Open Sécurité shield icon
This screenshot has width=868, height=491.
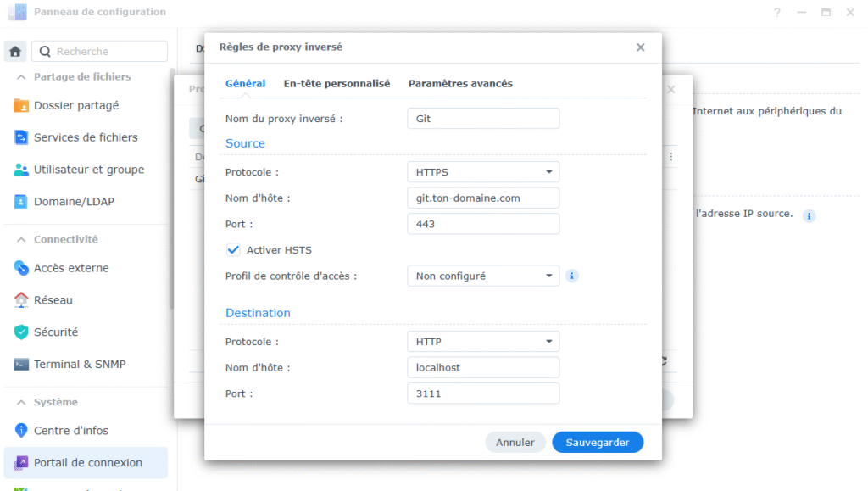(21, 332)
